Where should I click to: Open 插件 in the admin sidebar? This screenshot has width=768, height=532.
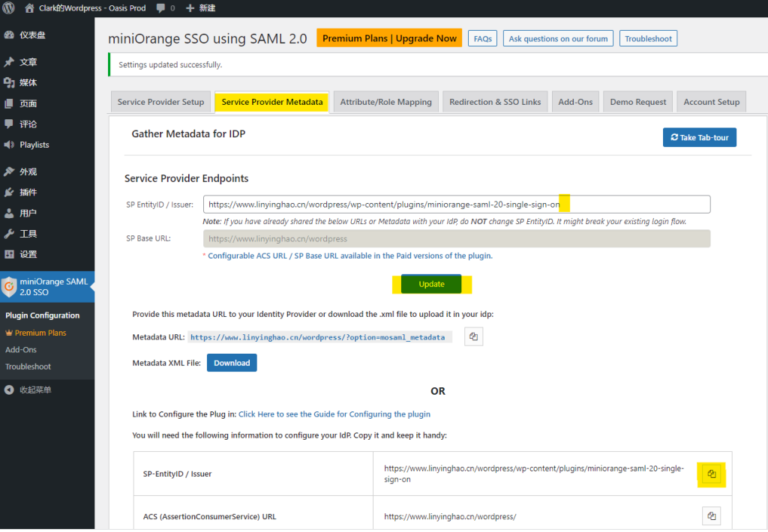pyautogui.click(x=28, y=193)
